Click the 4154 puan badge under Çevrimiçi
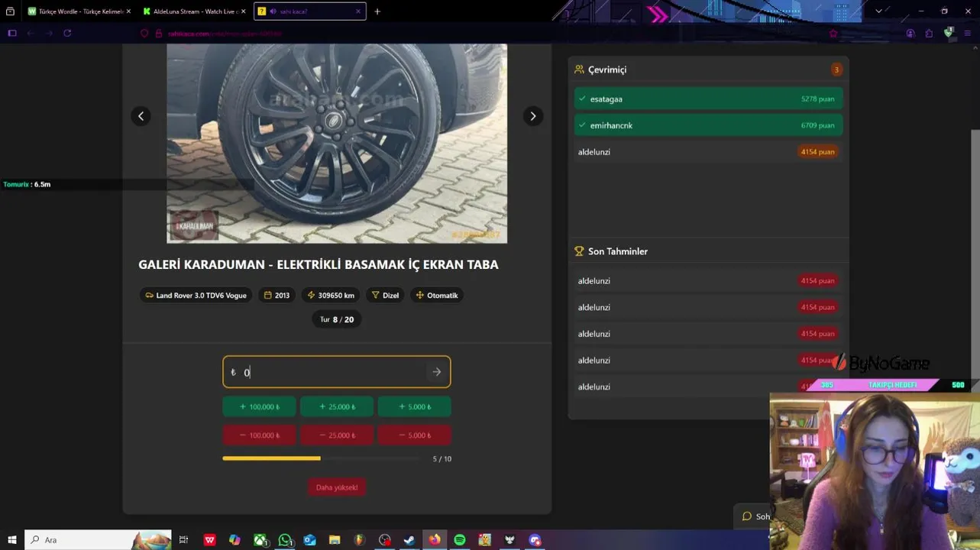The width and height of the screenshot is (980, 550). 817,152
